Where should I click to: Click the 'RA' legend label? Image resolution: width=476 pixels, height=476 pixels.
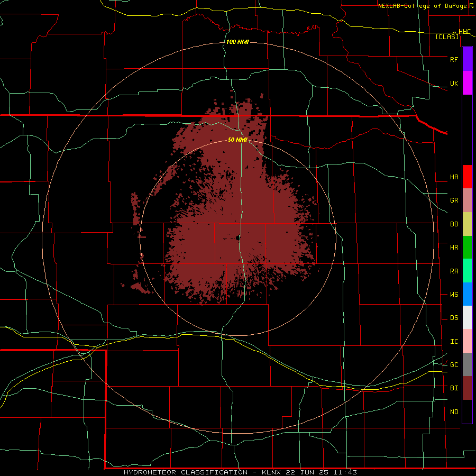click(x=454, y=271)
